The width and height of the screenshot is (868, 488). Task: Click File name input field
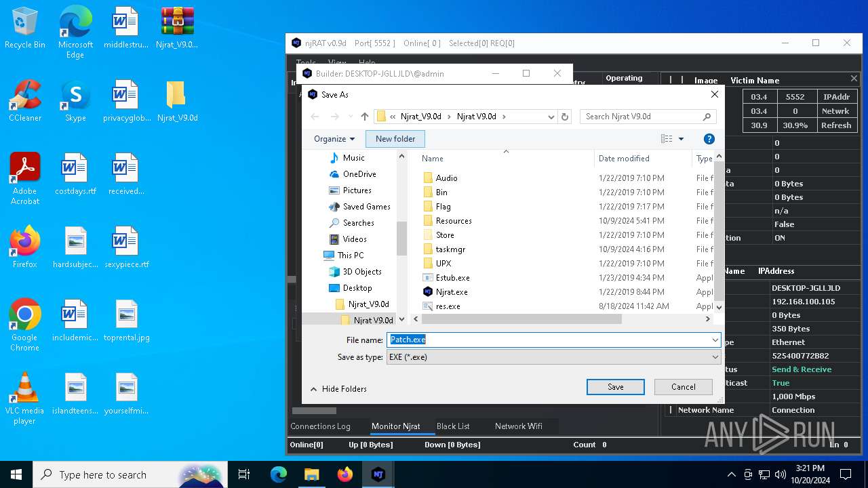point(548,340)
